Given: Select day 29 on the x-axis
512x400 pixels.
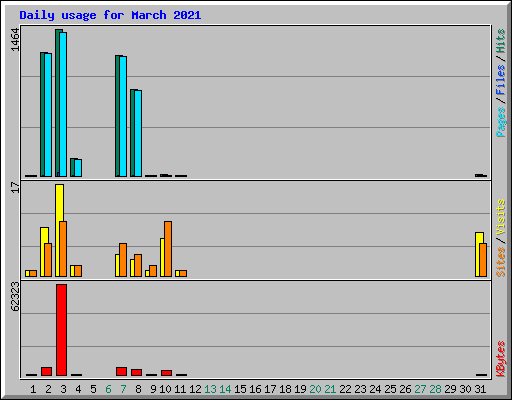Looking at the screenshot, I should [x=450, y=389].
